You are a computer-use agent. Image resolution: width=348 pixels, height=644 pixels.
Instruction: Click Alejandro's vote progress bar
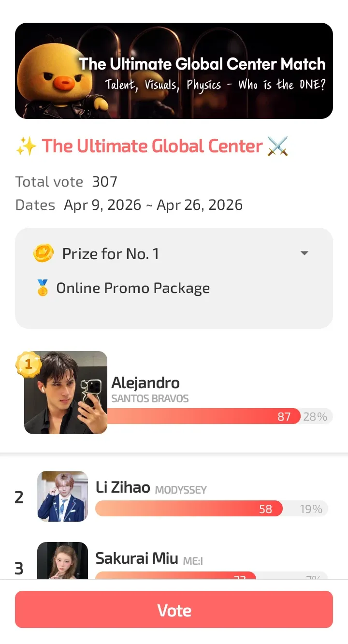(x=203, y=416)
